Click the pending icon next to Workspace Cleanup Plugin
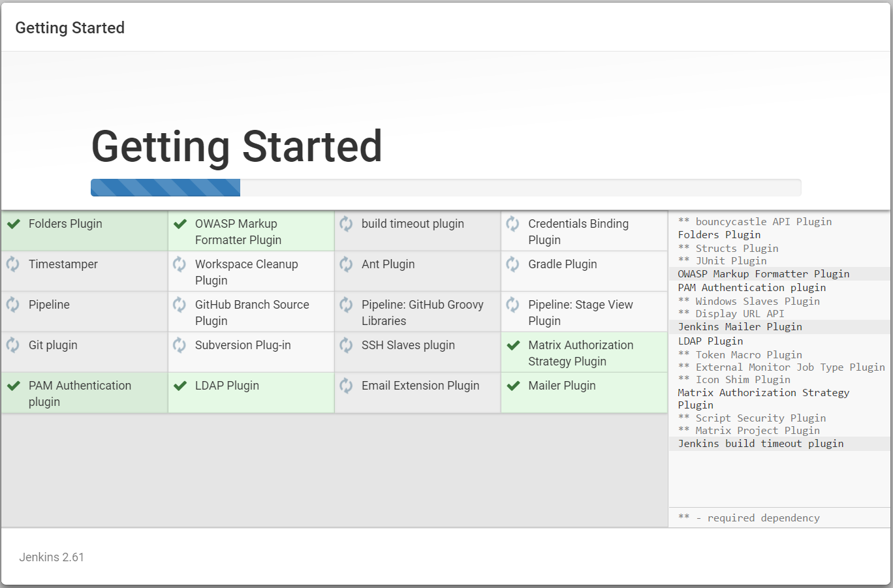This screenshot has width=893, height=588. pyautogui.click(x=180, y=264)
